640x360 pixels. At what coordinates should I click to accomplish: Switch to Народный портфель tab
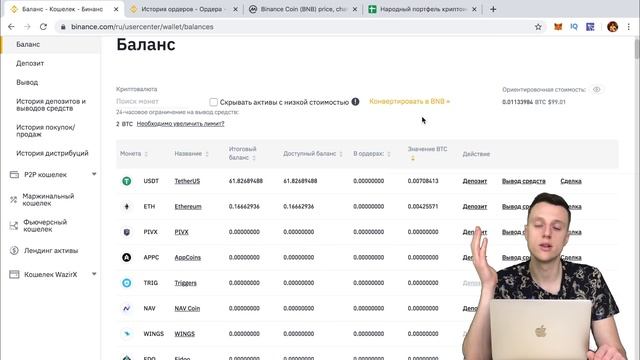[422, 9]
